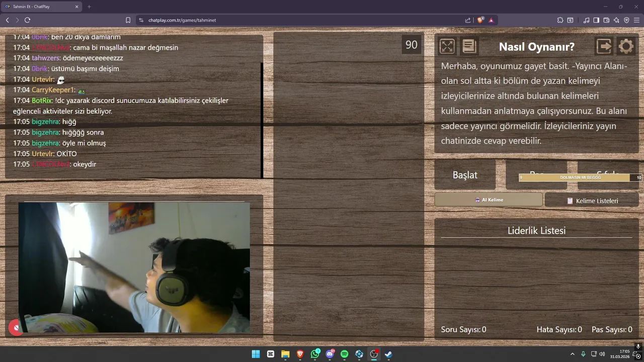Open Brave browser from the taskbar

(x=300, y=354)
